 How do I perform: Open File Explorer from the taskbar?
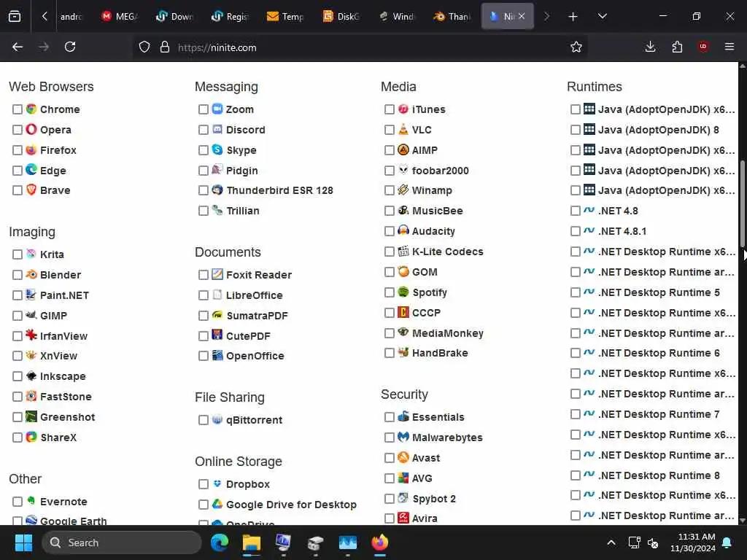pyautogui.click(x=252, y=542)
